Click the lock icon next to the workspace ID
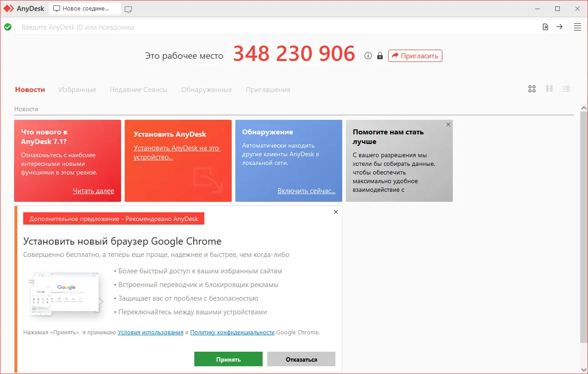588x374 pixels. (380, 56)
